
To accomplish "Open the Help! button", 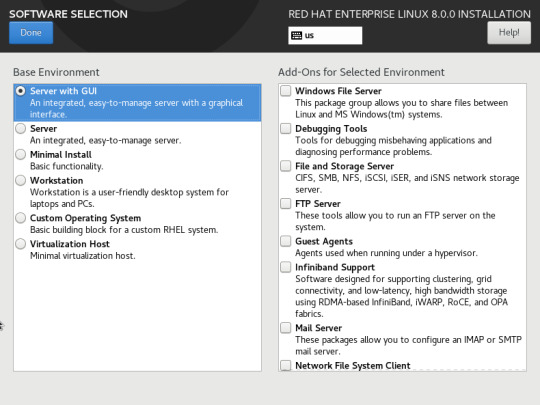I will tap(509, 33).
